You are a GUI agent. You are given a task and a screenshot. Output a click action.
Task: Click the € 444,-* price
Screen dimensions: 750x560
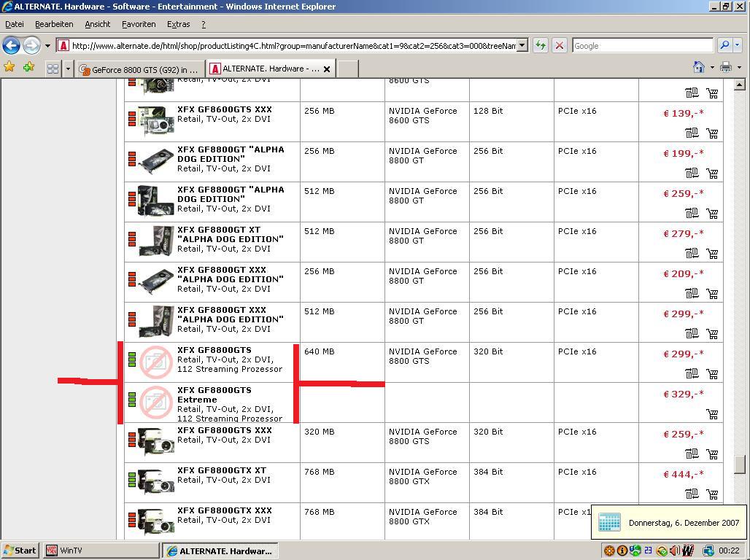tap(683, 475)
